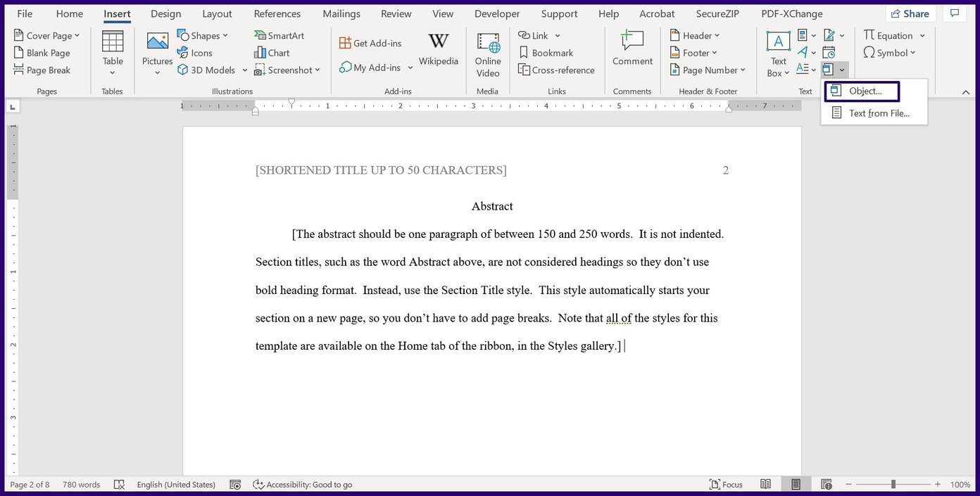
Task: Click the 780 words count
Action: click(x=81, y=485)
